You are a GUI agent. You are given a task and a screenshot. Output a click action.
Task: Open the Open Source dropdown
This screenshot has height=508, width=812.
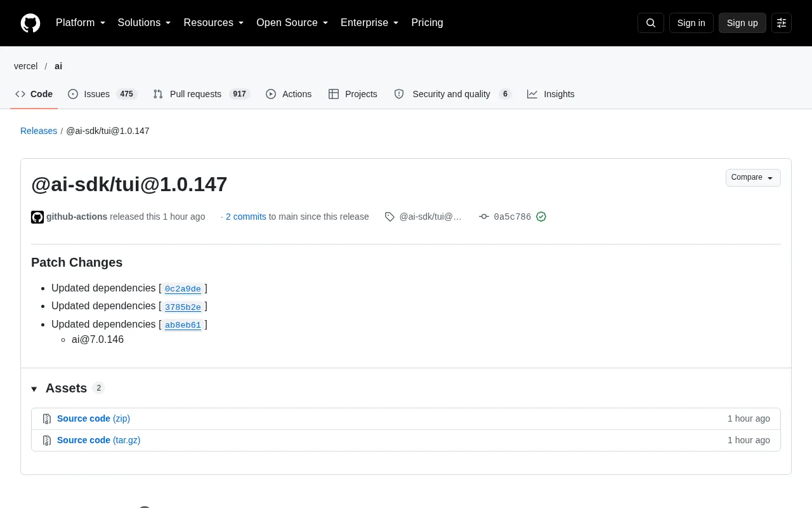coord(292,23)
